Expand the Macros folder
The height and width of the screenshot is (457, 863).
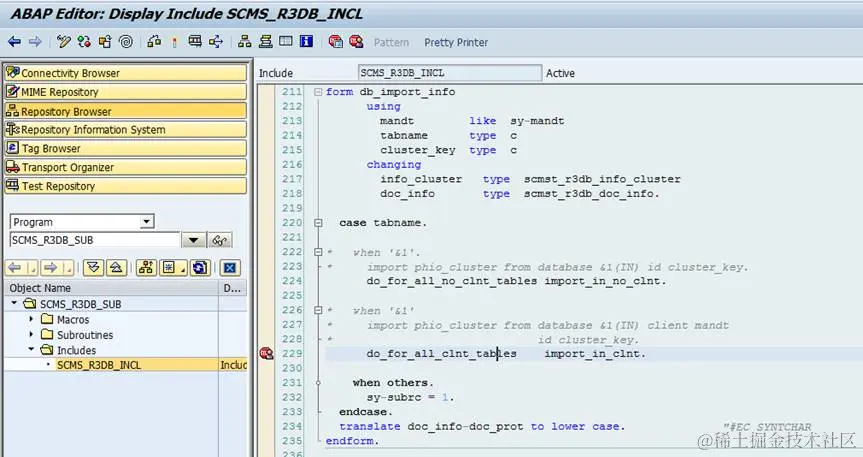pyautogui.click(x=31, y=319)
